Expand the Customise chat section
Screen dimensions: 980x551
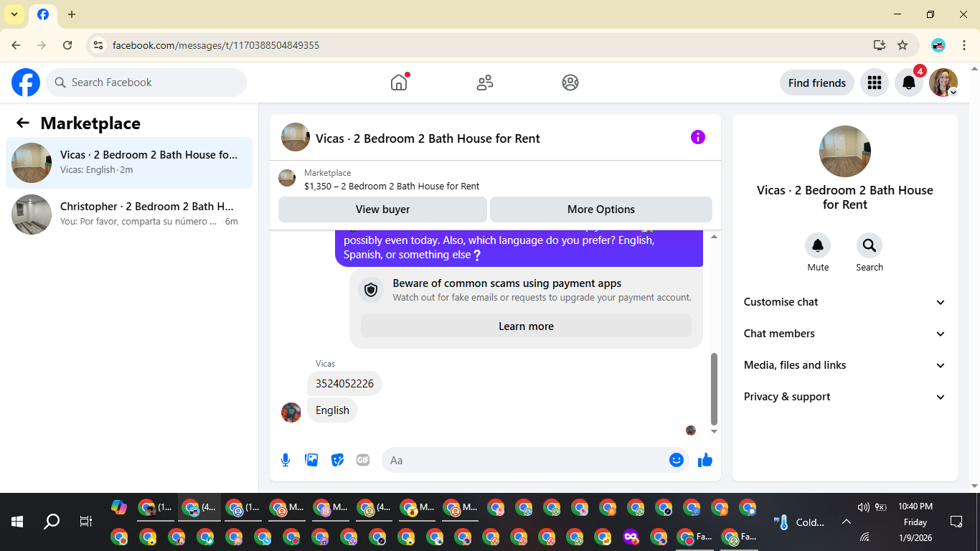click(845, 302)
